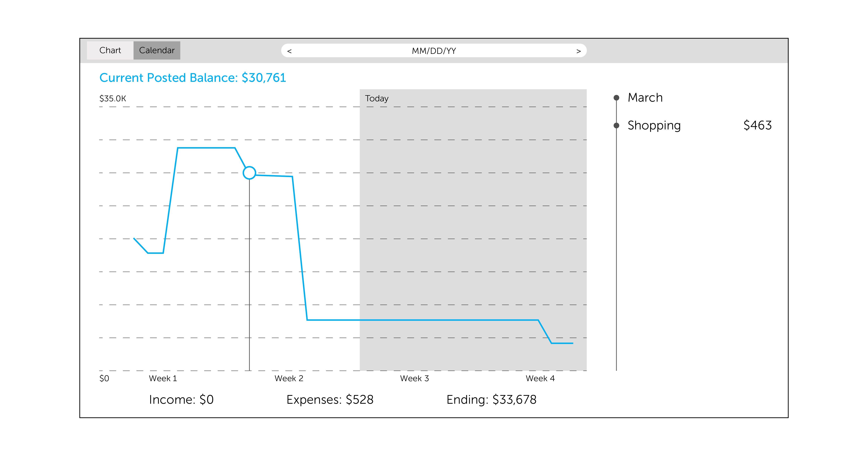Click the Current Posted Balance: $30,761 text
The image size is (868, 456).
192,78
